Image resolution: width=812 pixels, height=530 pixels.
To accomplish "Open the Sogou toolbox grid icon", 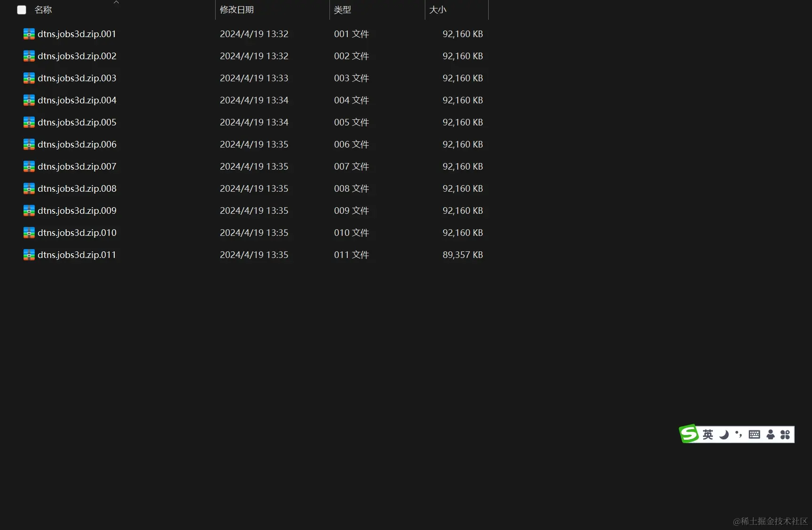I will pyautogui.click(x=785, y=435).
